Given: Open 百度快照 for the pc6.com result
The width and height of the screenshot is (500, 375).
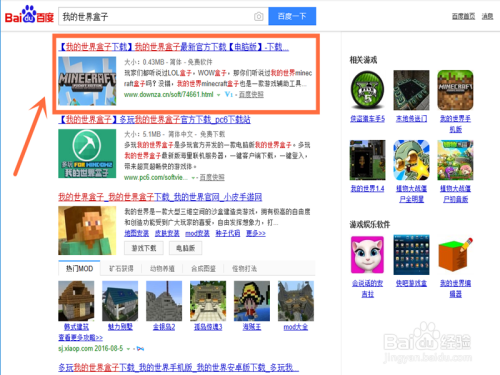Looking at the screenshot, I should point(212,177).
